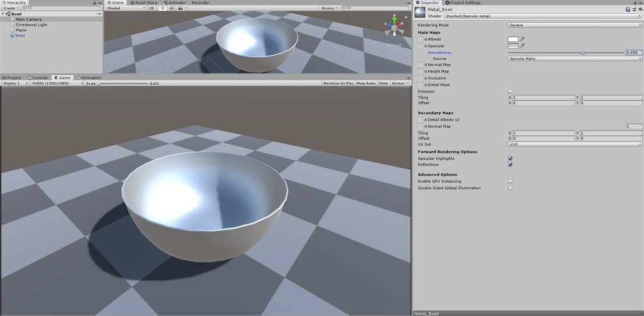644x316 pixels.
Task: Open FullHD resolution dropdown
Action: 57,84
